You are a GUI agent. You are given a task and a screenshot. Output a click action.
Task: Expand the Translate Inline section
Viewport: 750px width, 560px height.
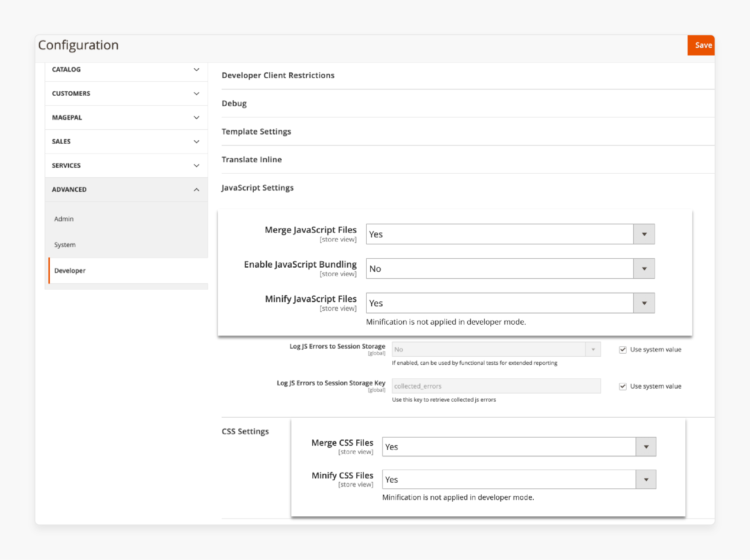coord(251,159)
